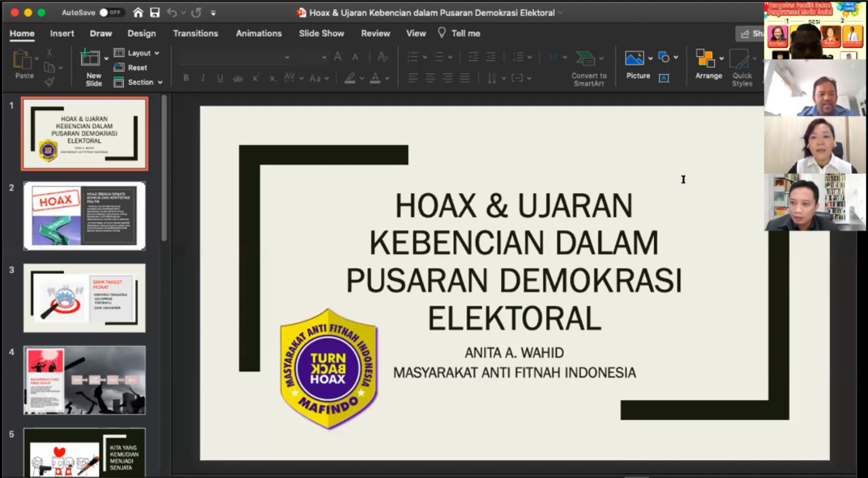Select slide 1 thumbnail
868x478 pixels.
pos(84,134)
